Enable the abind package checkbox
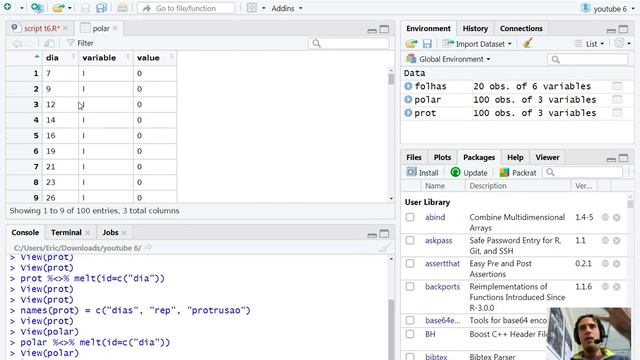This screenshot has height=360, width=640. click(x=410, y=217)
